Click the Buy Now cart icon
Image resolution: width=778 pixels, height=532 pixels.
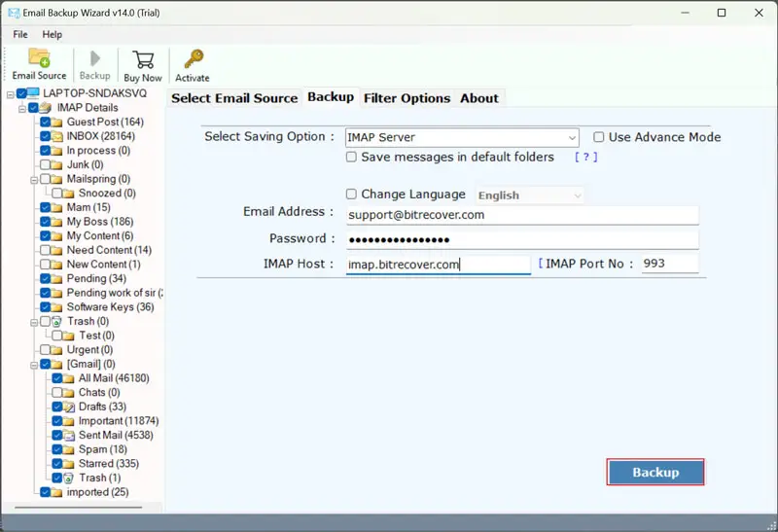143,59
